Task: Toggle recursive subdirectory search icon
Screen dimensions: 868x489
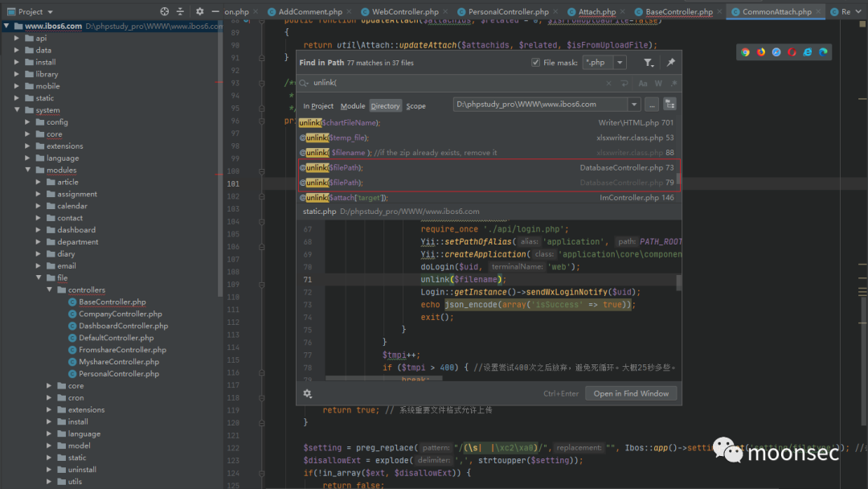Action: pos(669,105)
